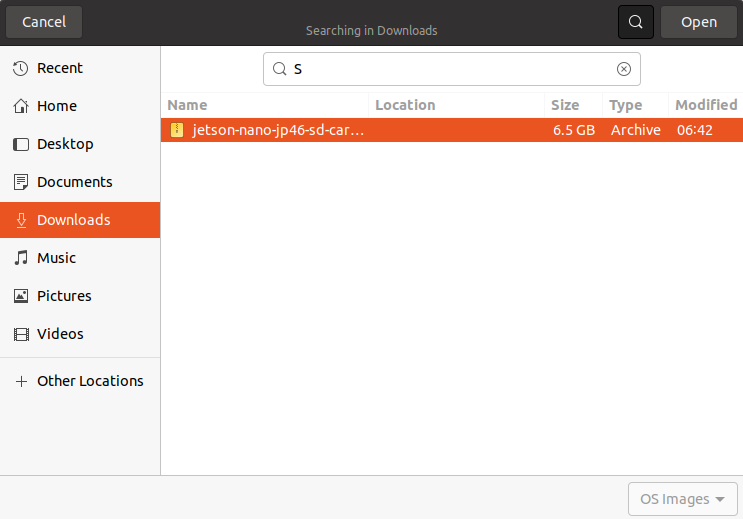Click the Documents icon in sidebar
The height and width of the screenshot is (519, 743).
(x=20, y=182)
